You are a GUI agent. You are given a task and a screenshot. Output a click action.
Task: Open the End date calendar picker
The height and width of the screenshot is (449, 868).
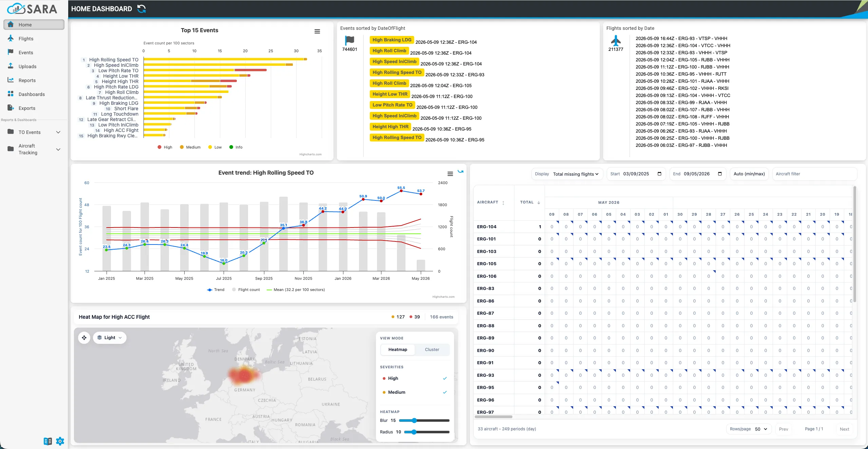[720, 174]
